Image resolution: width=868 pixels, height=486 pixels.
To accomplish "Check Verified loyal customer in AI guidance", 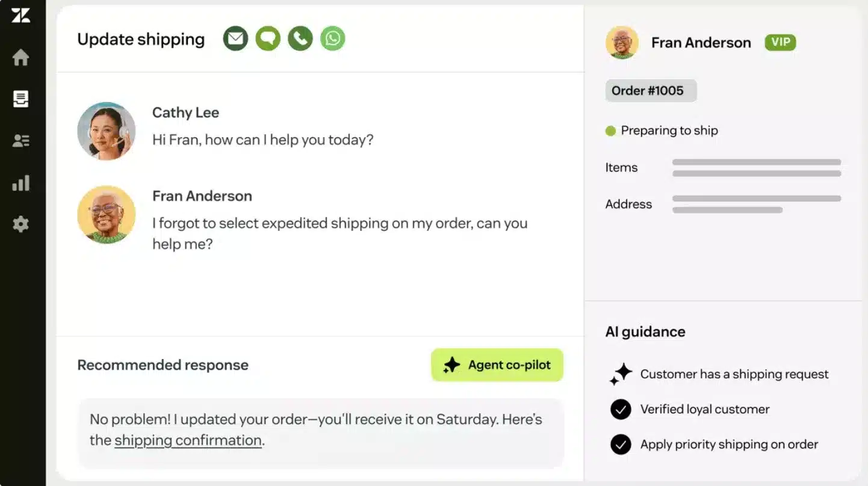I will pos(621,409).
